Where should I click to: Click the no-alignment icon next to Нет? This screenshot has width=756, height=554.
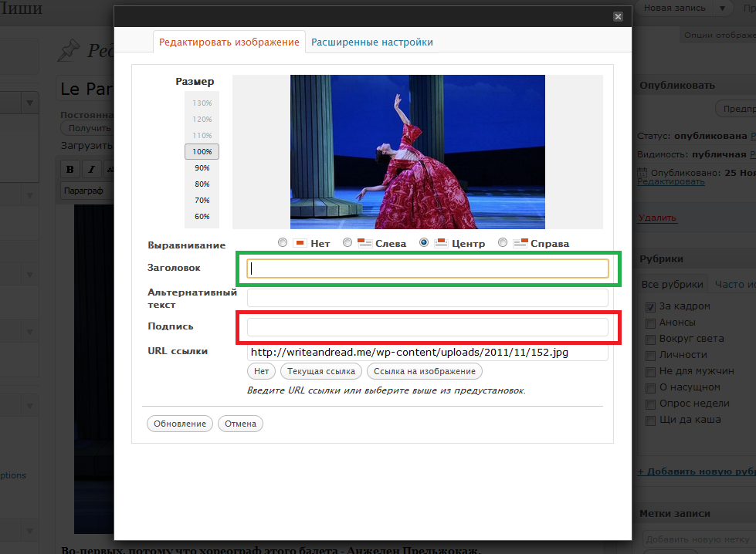[x=300, y=243]
